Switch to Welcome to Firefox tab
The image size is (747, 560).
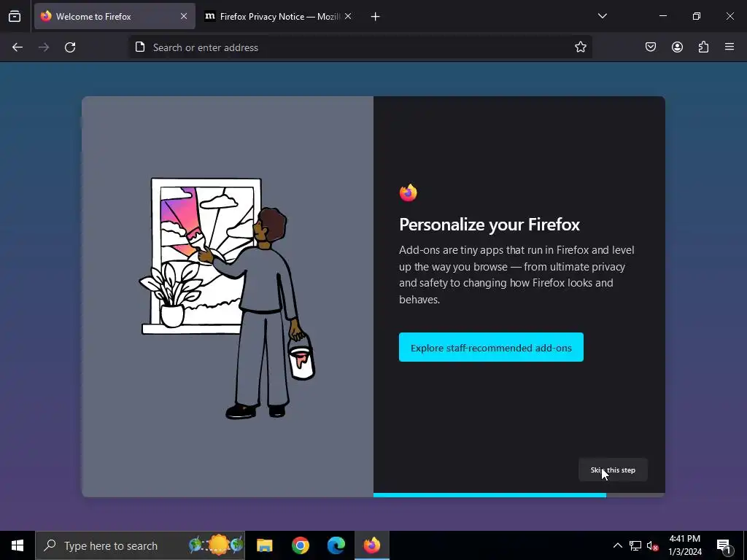pyautogui.click(x=115, y=16)
